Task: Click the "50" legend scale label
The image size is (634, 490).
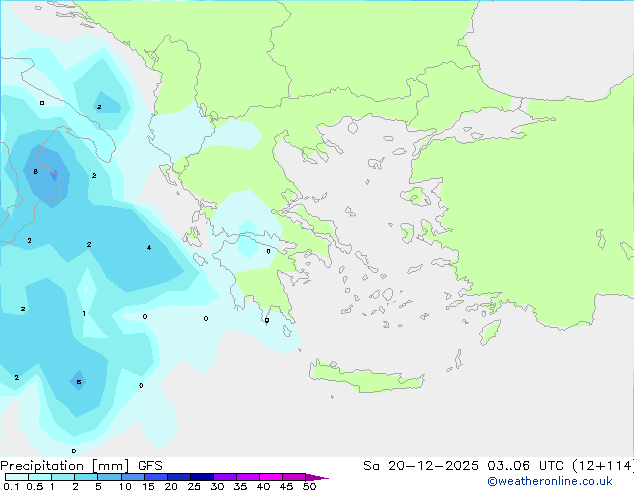Action: (309, 486)
